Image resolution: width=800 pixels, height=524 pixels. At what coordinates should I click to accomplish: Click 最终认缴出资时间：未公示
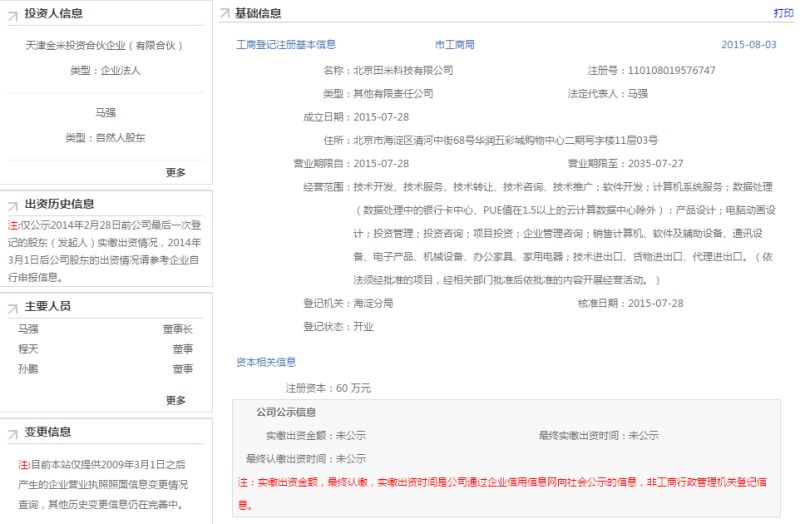point(306,459)
